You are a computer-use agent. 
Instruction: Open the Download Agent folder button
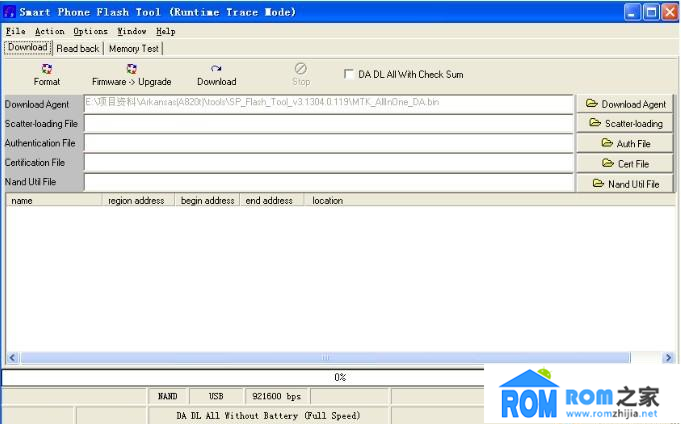tap(626, 104)
